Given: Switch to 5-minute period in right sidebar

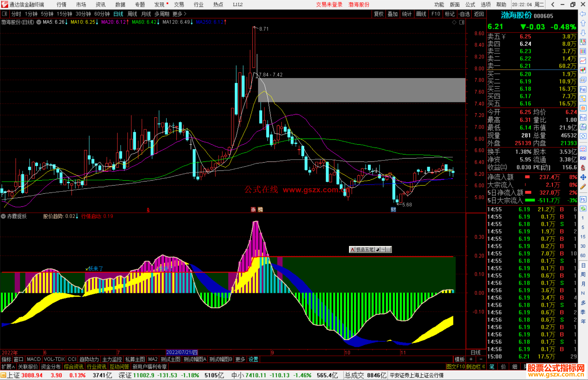Looking at the screenshot, I should pyautogui.click(x=583, y=227).
